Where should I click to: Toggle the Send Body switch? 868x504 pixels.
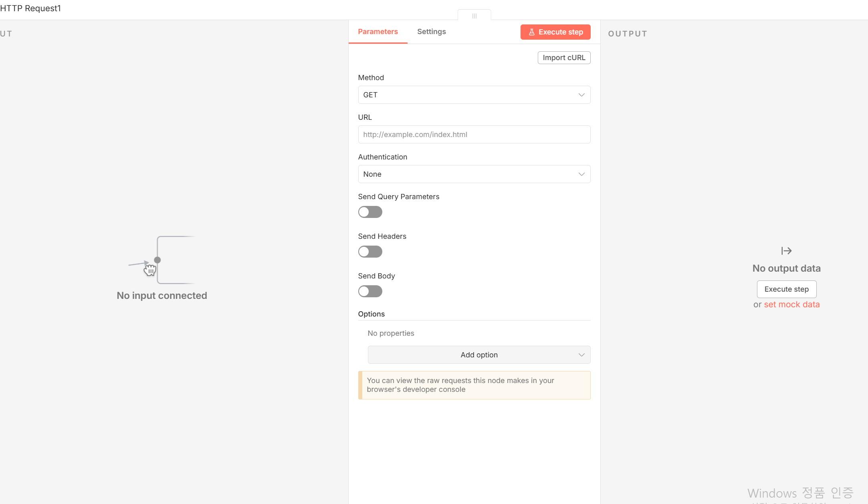tap(370, 291)
